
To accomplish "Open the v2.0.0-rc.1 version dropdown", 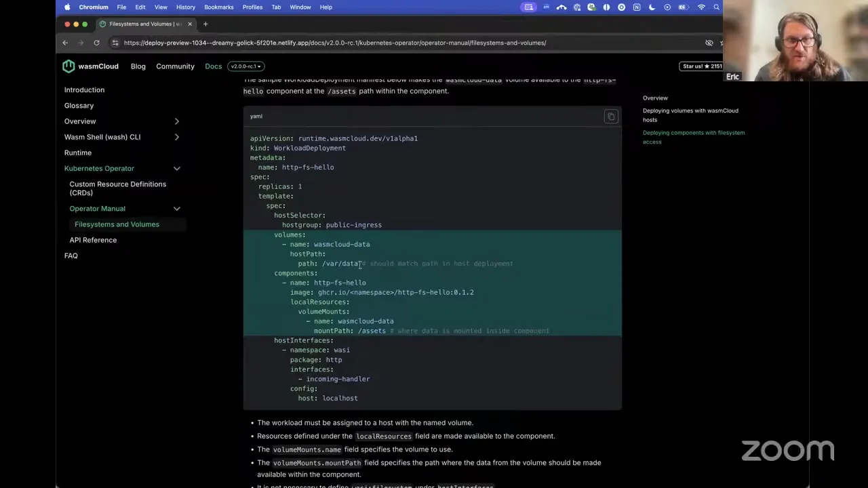I will [246, 66].
